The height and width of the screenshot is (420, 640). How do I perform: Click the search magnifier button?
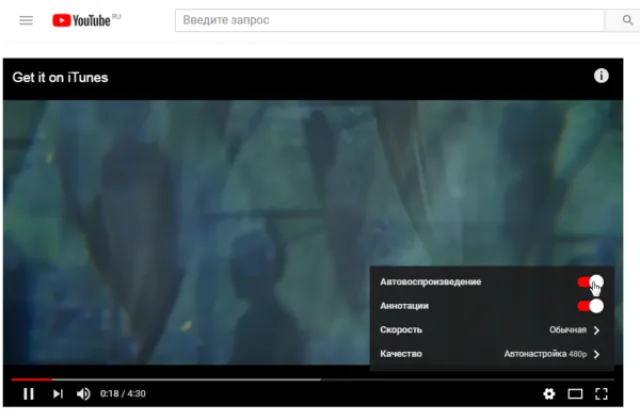(627, 20)
